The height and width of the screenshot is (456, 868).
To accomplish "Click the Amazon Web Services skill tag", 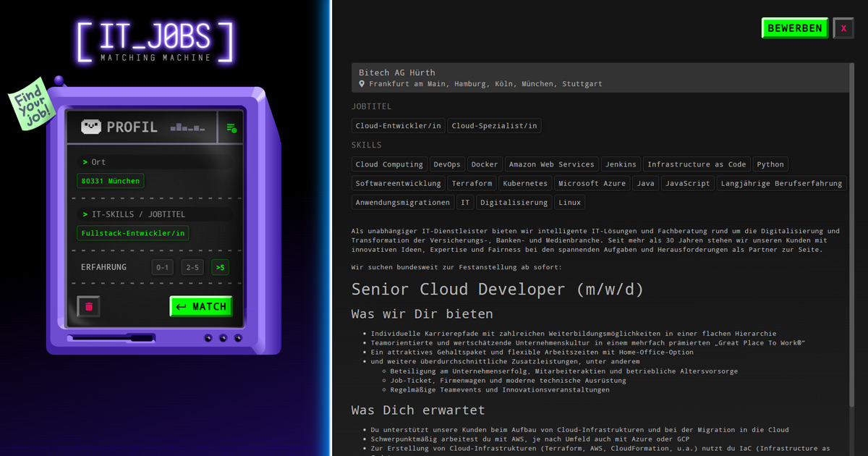I will click(551, 164).
